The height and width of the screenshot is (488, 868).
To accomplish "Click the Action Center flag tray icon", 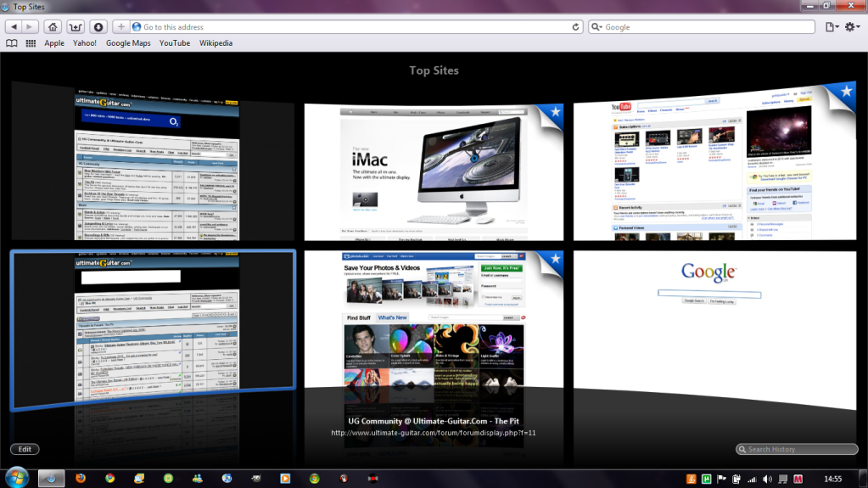I will click(721, 480).
